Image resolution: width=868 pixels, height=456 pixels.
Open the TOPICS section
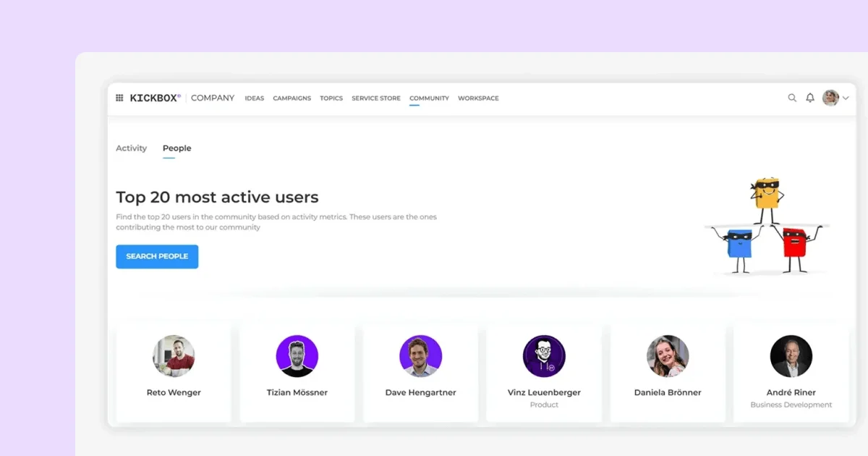click(x=331, y=98)
